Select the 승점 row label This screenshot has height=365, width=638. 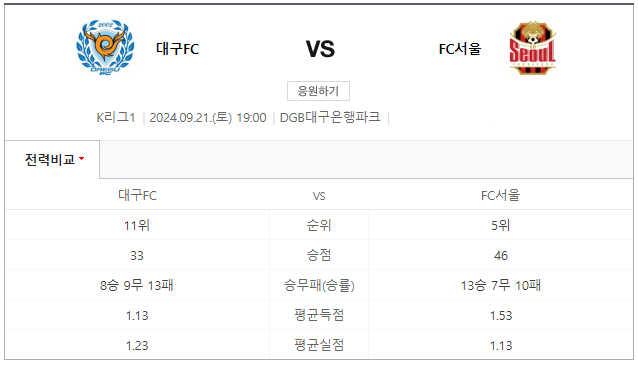319,255
